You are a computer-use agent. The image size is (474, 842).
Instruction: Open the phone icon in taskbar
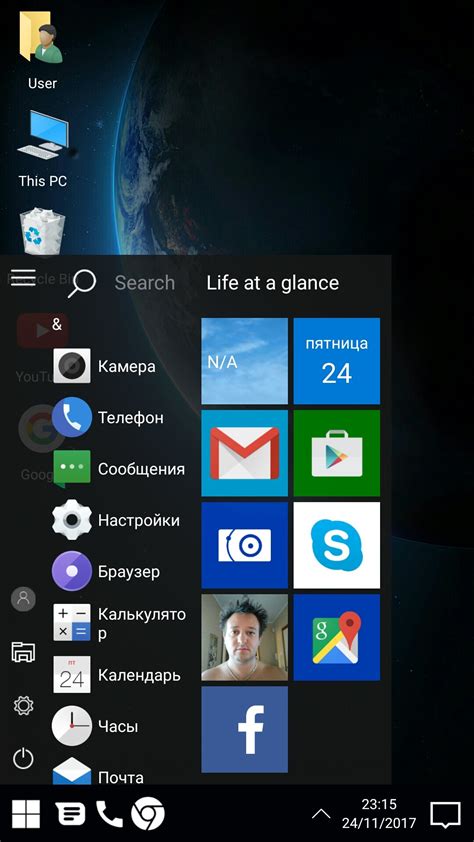tap(110, 814)
